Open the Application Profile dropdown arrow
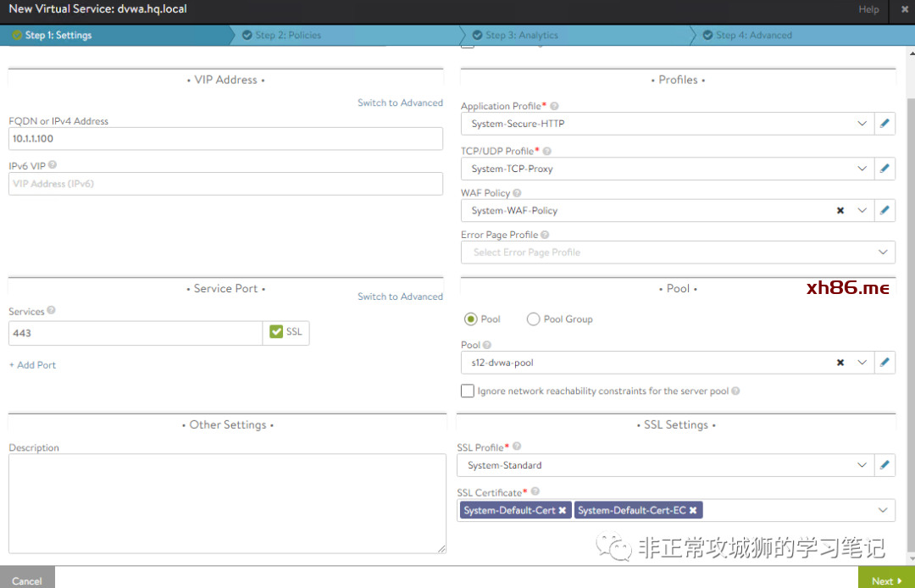 (862, 124)
